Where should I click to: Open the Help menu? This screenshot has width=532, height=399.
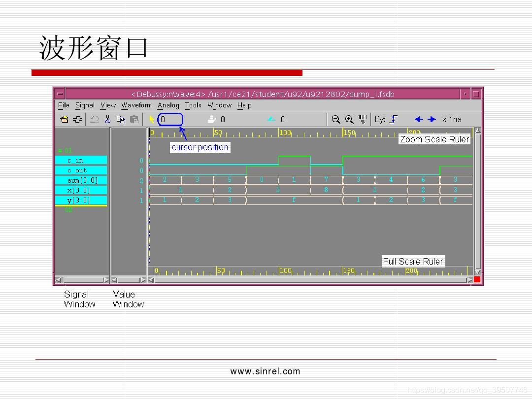[244, 105]
